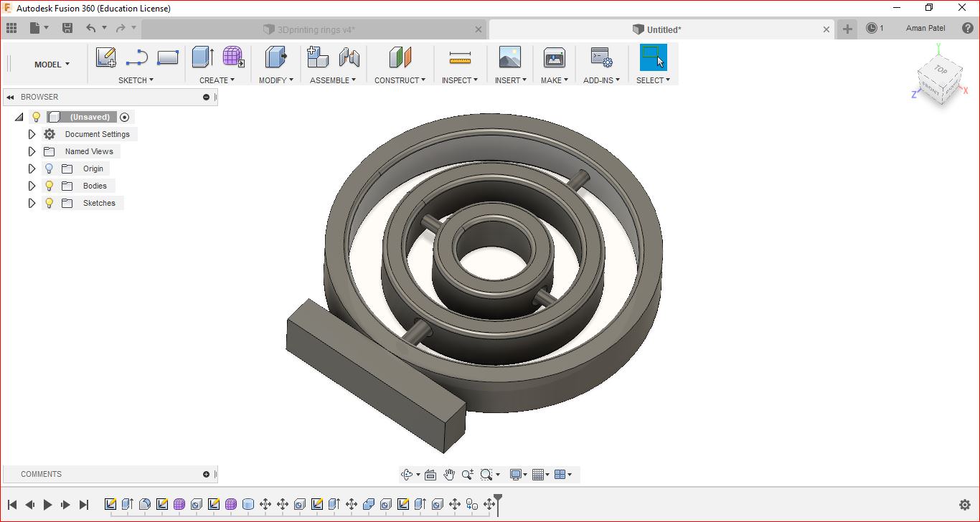Open the MODIFY menu
The image size is (980, 522).
(276, 80)
